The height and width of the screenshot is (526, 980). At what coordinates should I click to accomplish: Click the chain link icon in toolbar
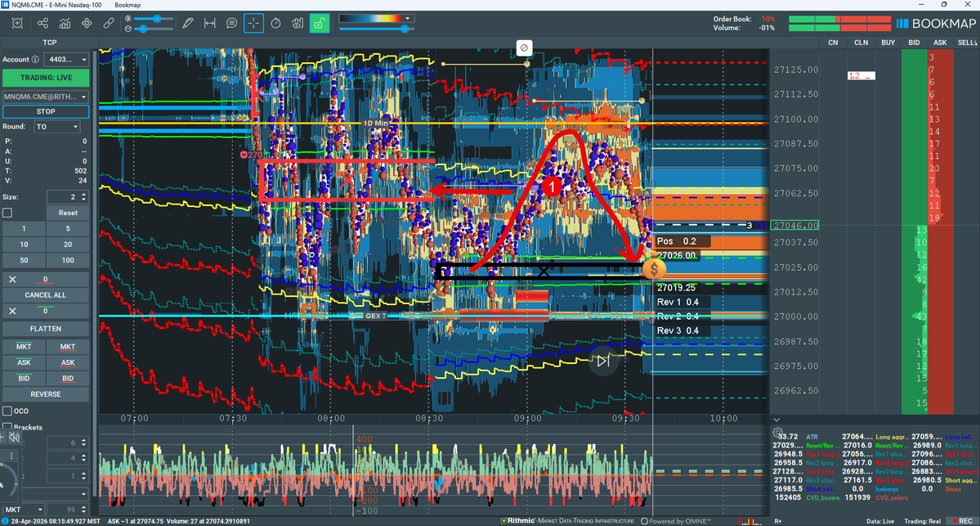click(109, 24)
